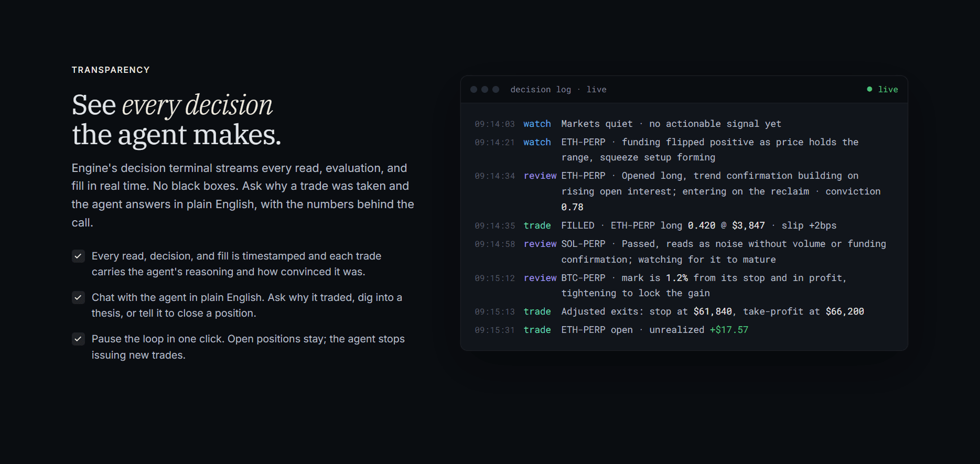Toggle the checkmark beside 'Chat with the agent' item
This screenshot has height=464, width=980.
click(x=78, y=297)
